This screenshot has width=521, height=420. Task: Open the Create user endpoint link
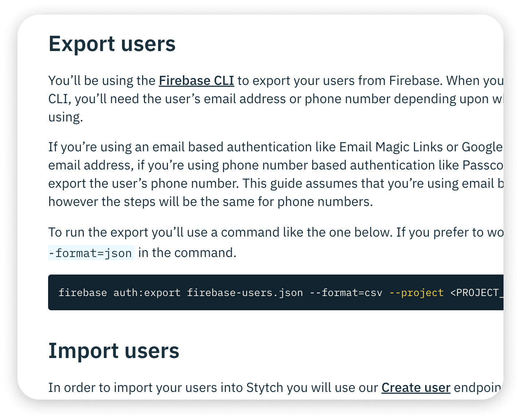tap(416, 388)
